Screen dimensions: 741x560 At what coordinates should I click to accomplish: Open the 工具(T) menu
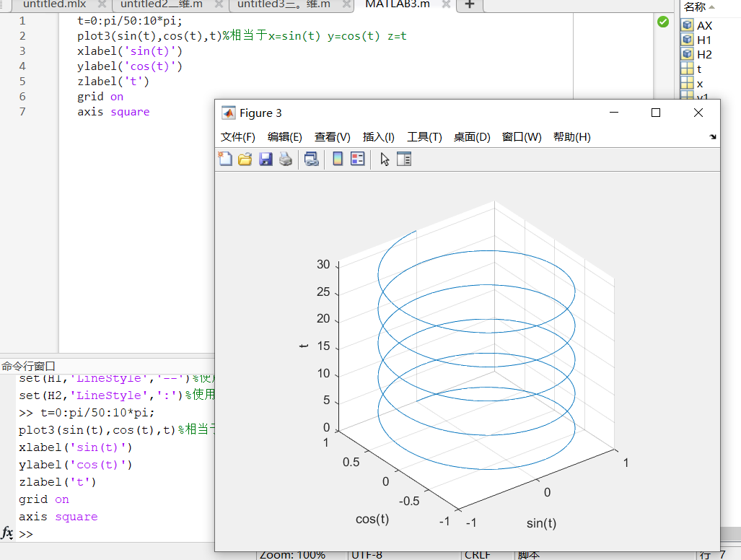(x=424, y=137)
